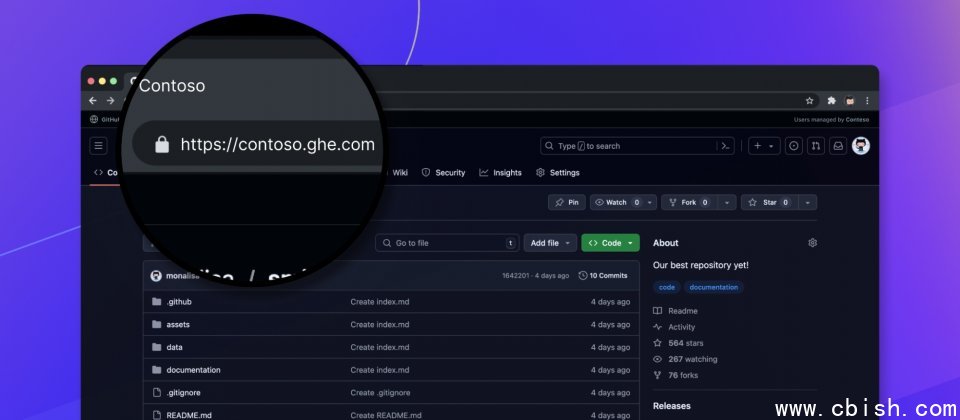The image size is (960, 420).
Task: Open the Create new plus dropdown
Action: [x=763, y=146]
